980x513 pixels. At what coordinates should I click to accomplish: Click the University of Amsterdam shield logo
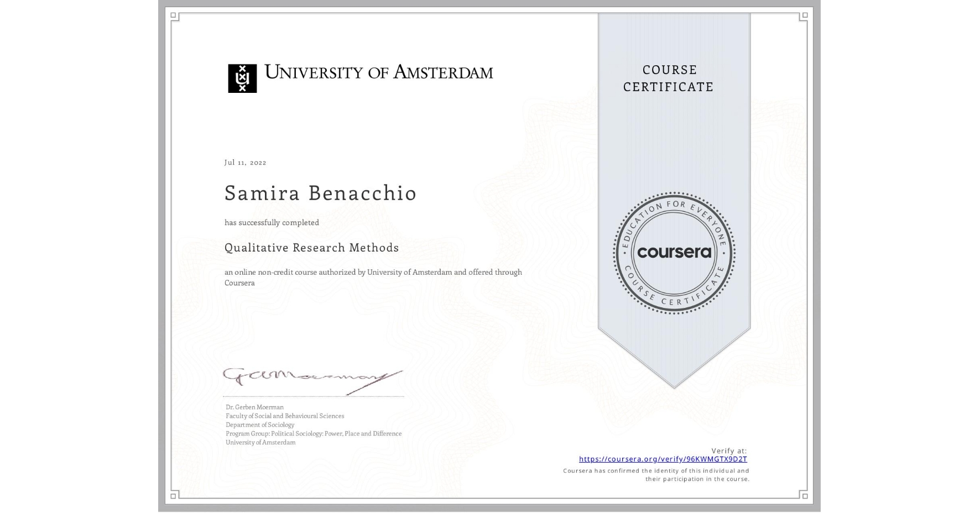coord(244,76)
